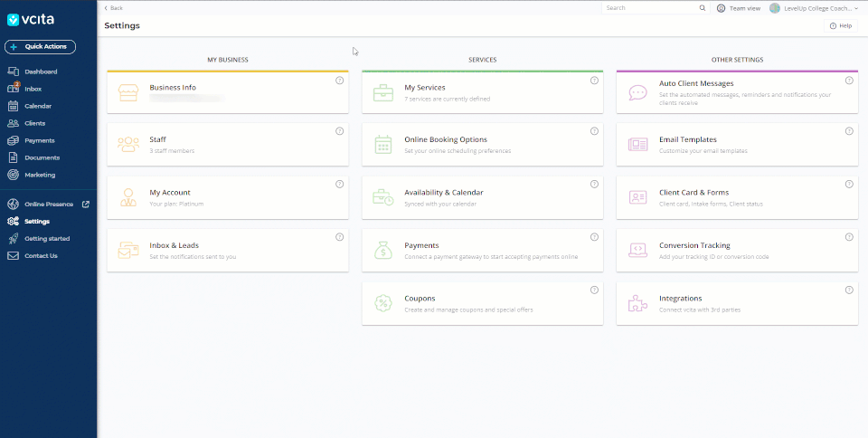Image resolution: width=868 pixels, height=438 pixels.
Task: Click into the Search field
Action: 650,8
